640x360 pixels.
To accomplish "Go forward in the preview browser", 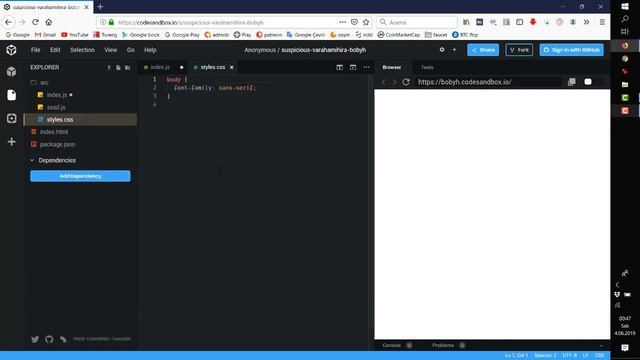I will coord(394,82).
